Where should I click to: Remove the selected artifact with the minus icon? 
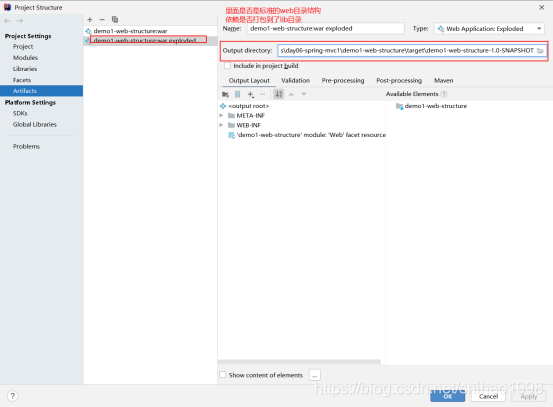(x=102, y=19)
